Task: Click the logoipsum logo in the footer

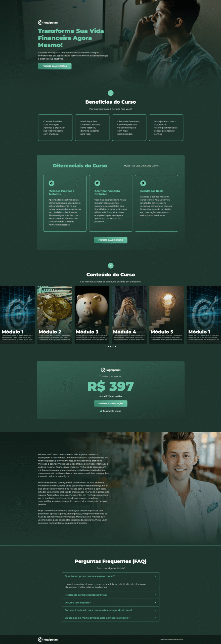Action: point(48,639)
